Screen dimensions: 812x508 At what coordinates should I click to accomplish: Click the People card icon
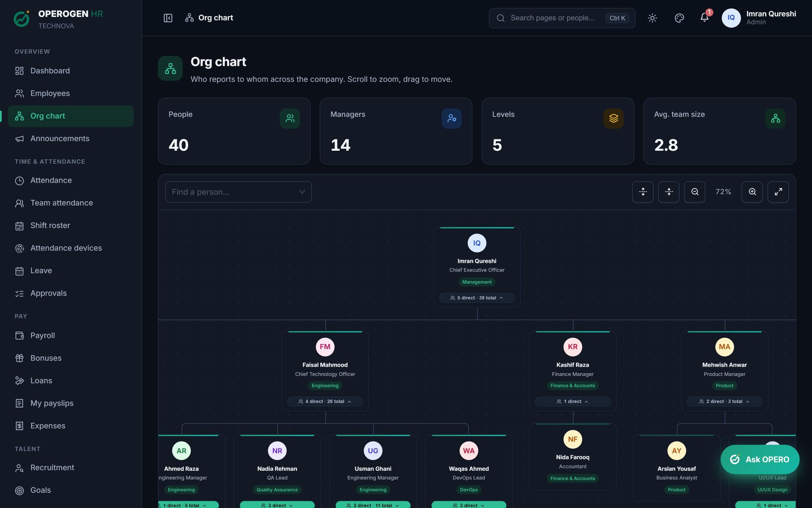point(290,118)
